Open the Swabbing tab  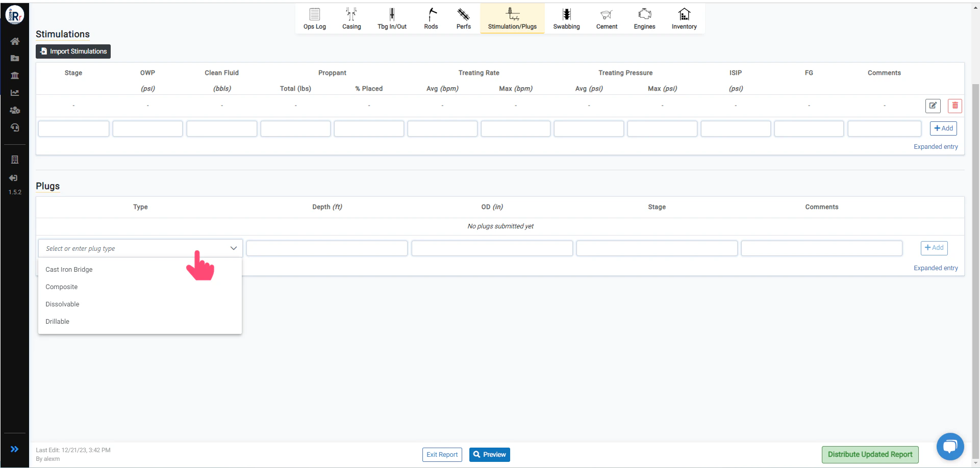tap(566, 19)
